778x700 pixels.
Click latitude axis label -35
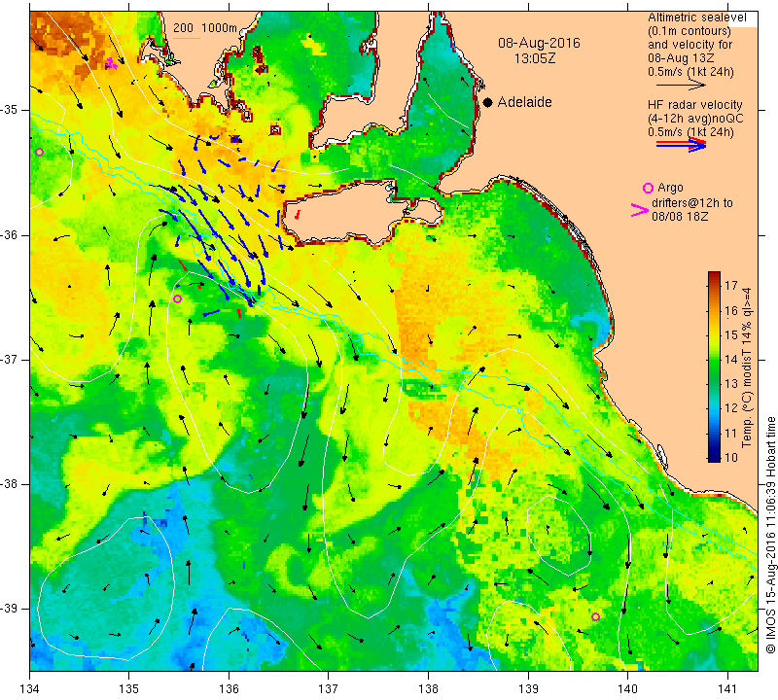tap(10, 110)
